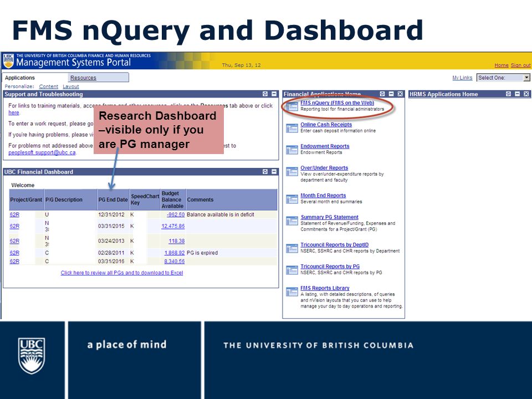532x399 pixels.
Task: Open the 62R project with 03/24/2013 end date
Action: click(x=14, y=241)
